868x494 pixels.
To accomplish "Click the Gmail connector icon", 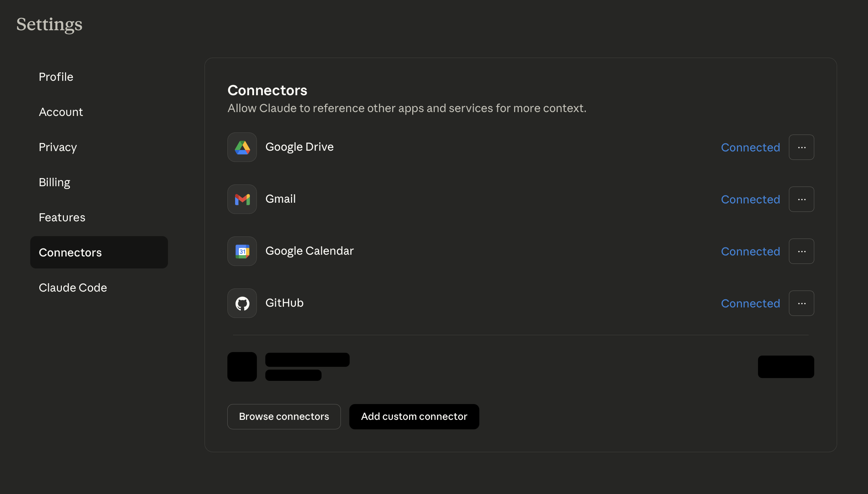I will pos(242,199).
